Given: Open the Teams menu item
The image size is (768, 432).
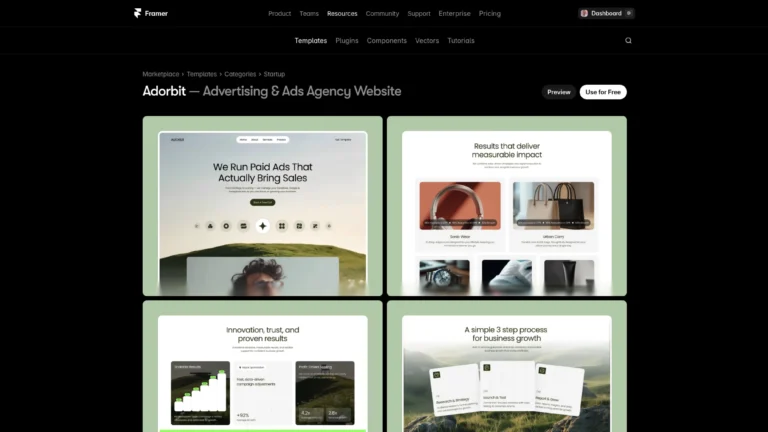Looking at the screenshot, I should coord(309,14).
